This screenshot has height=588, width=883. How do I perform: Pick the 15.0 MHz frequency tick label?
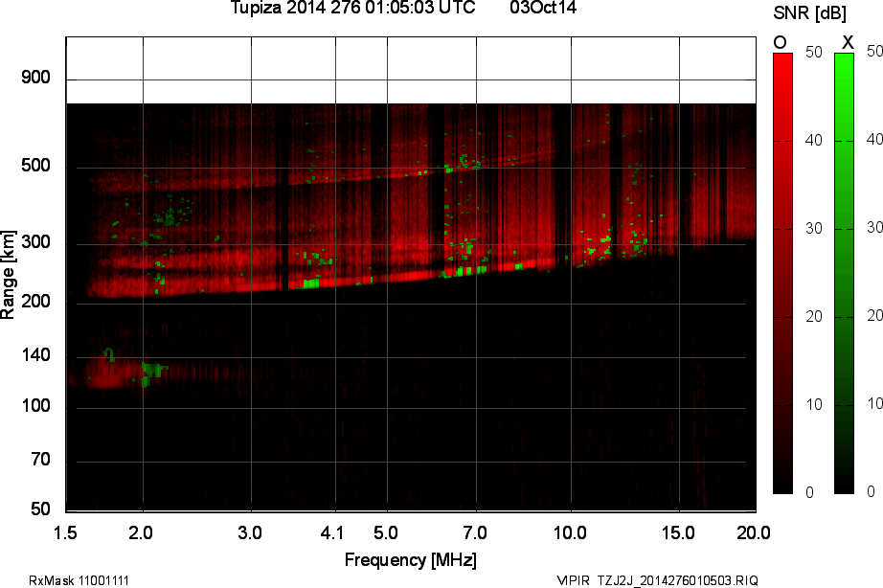click(680, 531)
